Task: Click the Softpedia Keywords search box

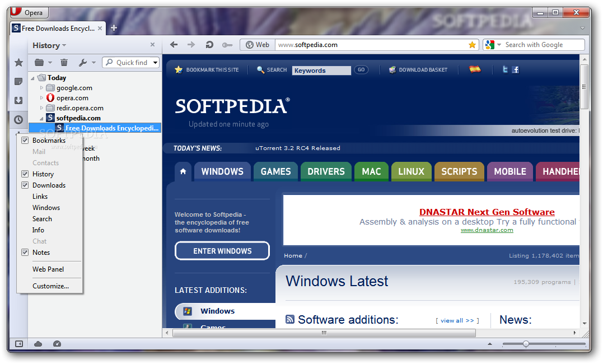Action: pyautogui.click(x=321, y=71)
